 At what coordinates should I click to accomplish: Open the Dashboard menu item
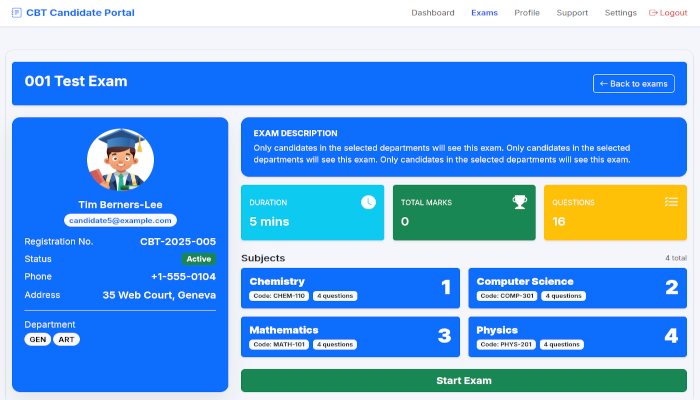(x=432, y=13)
